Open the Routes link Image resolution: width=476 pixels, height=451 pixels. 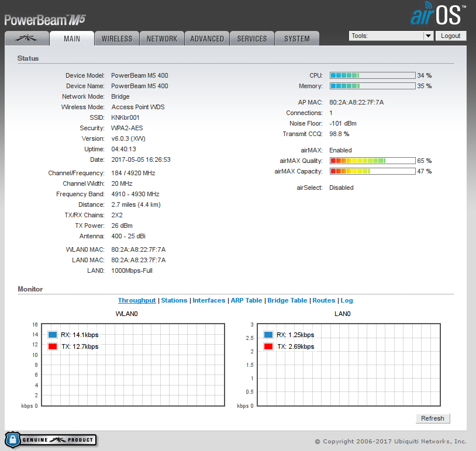click(324, 300)
